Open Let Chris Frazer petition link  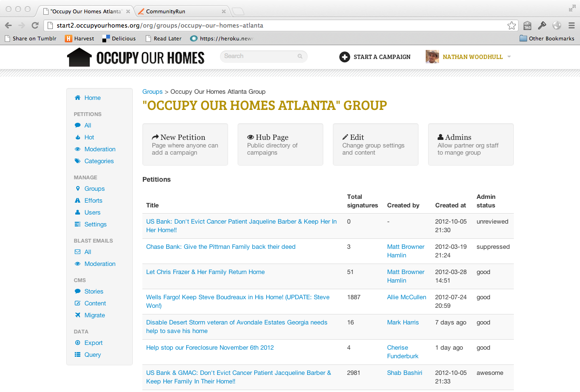coord(205,272)
